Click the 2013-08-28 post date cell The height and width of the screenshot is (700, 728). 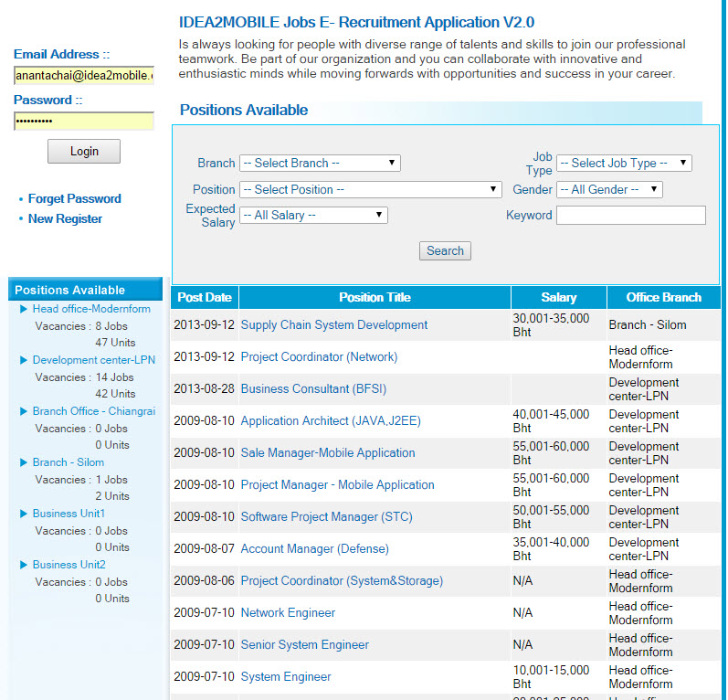coord(205,388)
